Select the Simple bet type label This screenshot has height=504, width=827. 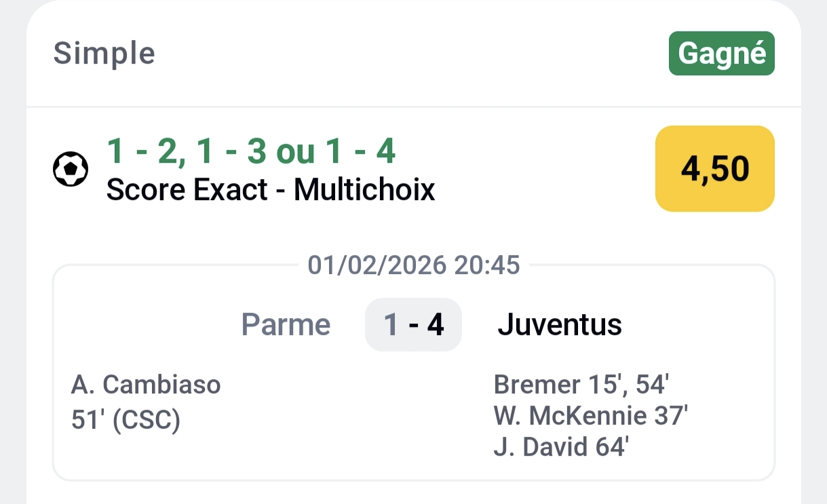pos(104,53)
